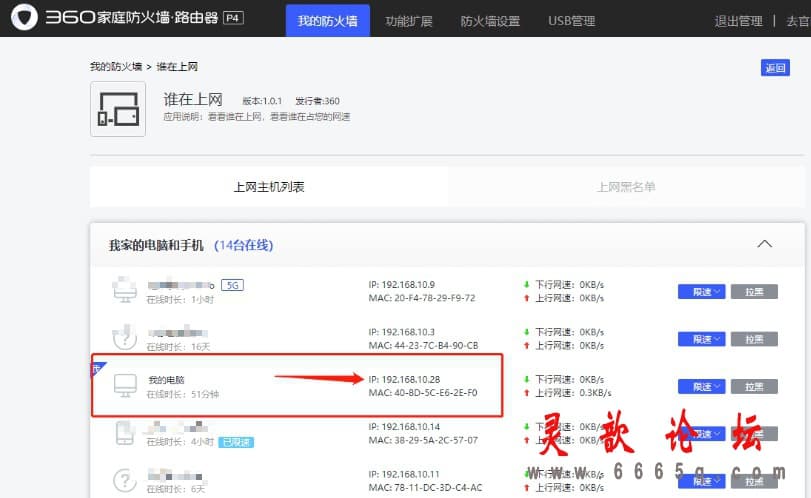This screenshot has height=498, width=811.
Task: Open 限速 dropdown for 192.168.10.3
Action: pyautogui.click(x=701, y=339)
